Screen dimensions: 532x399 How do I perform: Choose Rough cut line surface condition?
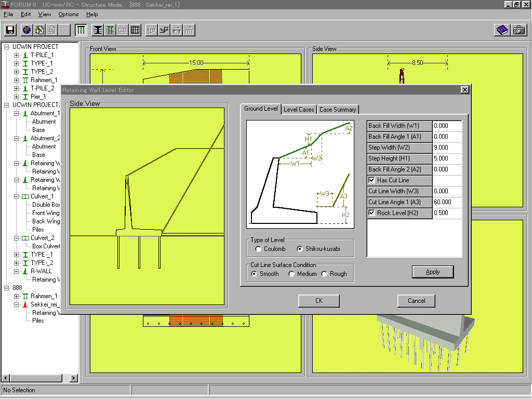(x=324, y=274)
